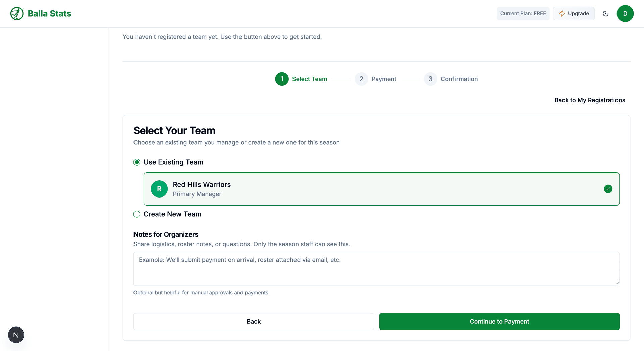Click the Select Team step label
Viewport: 644px width, 351px height.
309,79
